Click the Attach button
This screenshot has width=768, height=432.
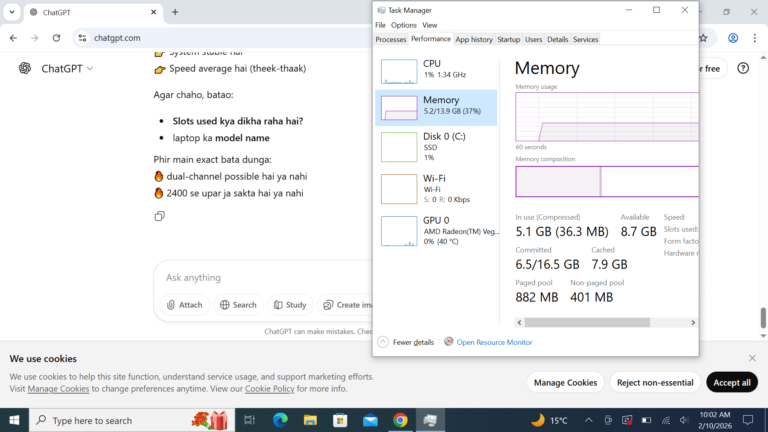point(184,305)
